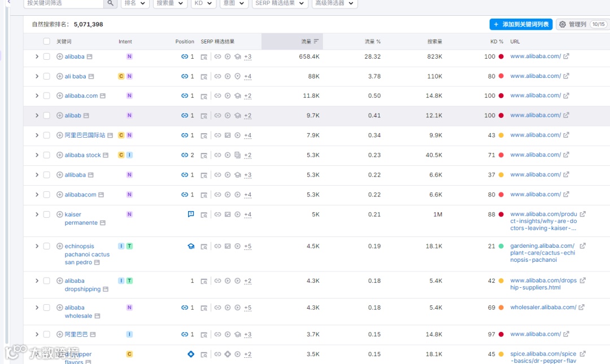610x364 pixels.
Task: Sort by the Intent column header
Action: [125, 41]
